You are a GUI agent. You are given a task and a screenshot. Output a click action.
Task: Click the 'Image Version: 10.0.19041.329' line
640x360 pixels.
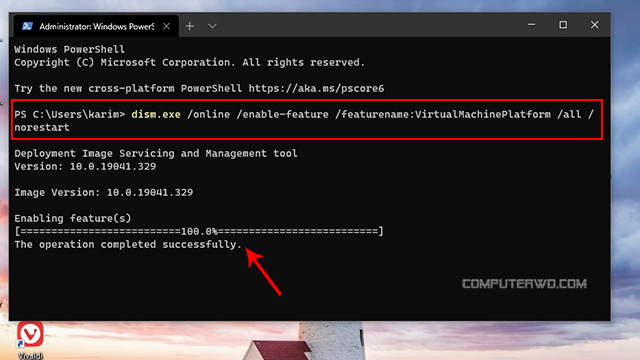point(104,192)
